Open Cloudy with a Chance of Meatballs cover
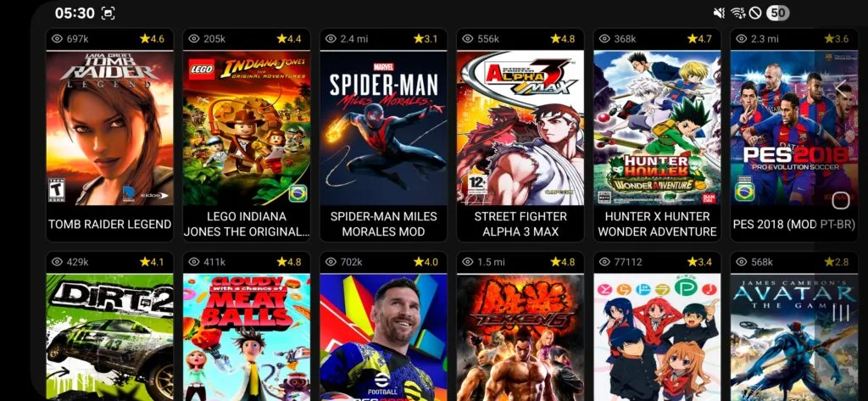Viewport: 868px width, 401px height. [247, 337]
